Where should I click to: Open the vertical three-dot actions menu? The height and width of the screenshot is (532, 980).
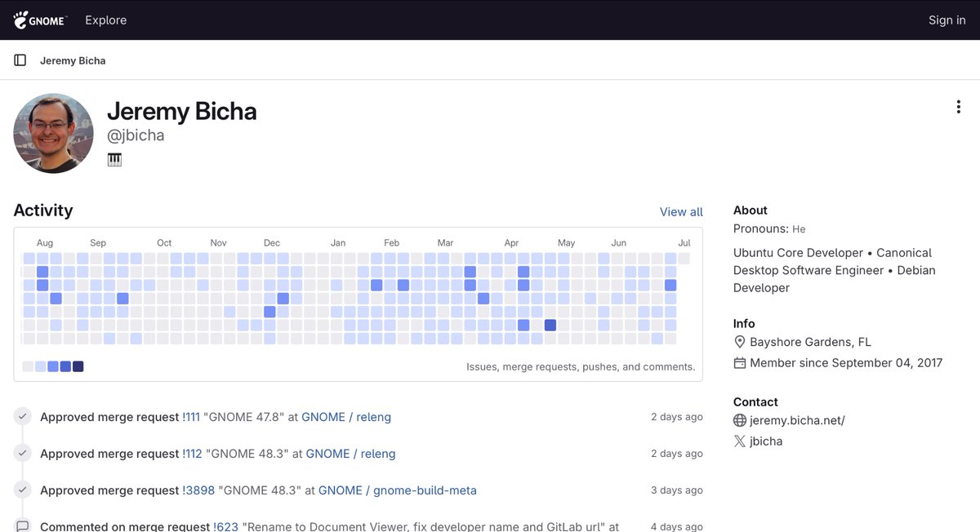tap(958, 107)
